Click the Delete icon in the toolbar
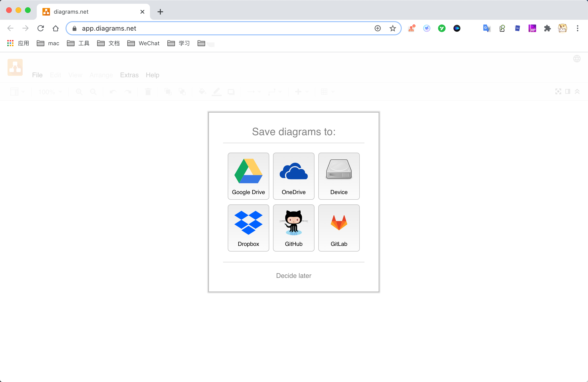Viewport: 588px width, 382px height. pyautogui.click(x=148, y=92)
